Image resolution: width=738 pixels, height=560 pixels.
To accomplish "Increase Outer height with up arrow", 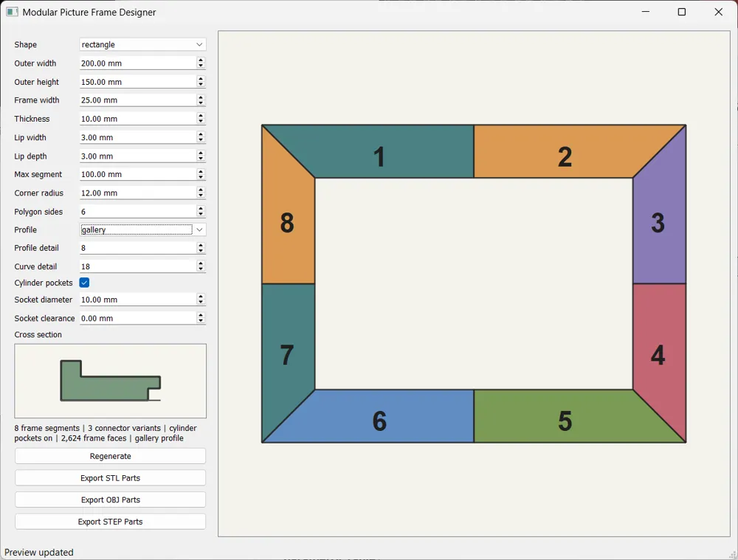I will (201, 79).
